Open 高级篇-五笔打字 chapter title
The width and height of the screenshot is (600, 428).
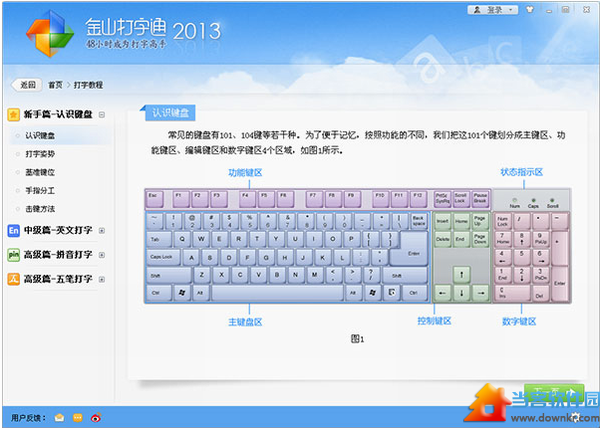pos(58,279)
